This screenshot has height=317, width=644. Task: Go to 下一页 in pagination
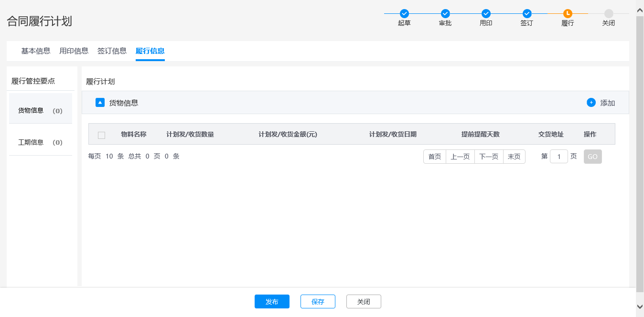click(489, 157)
